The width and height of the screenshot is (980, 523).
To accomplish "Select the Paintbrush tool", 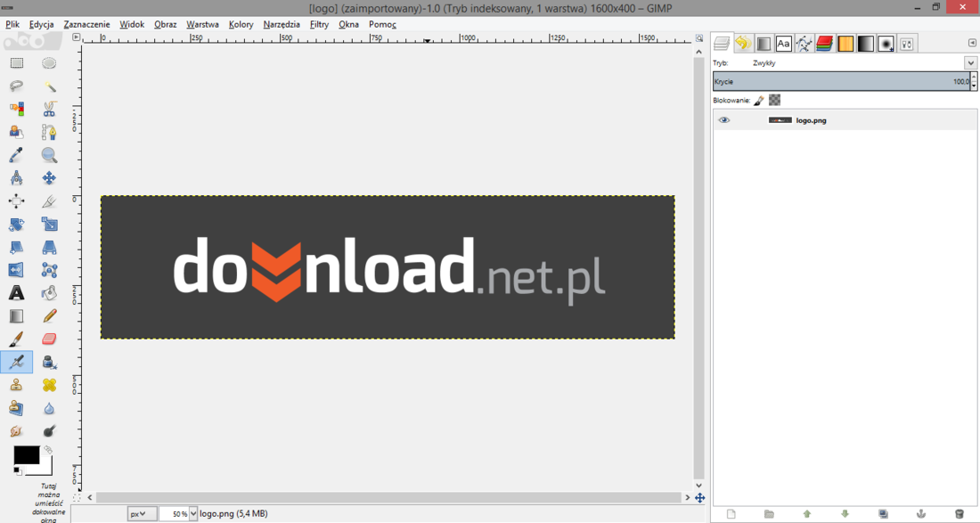I will tap(16, 339).
